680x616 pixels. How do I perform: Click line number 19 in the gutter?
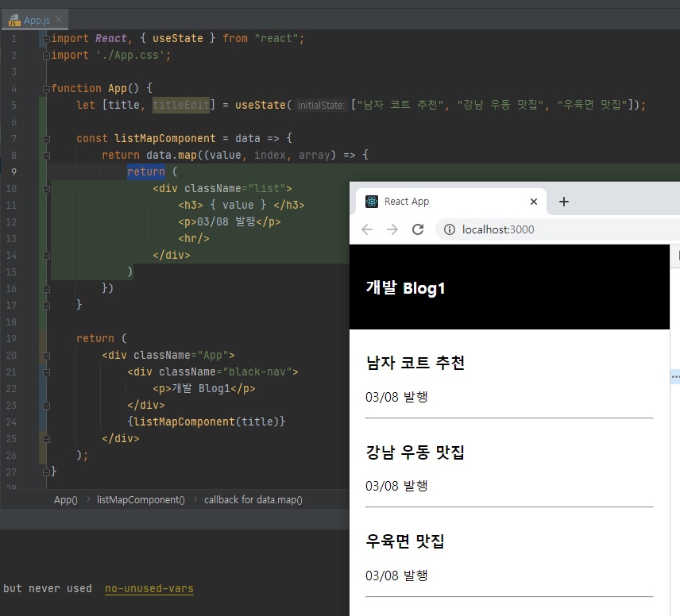[x=11, y=338]
